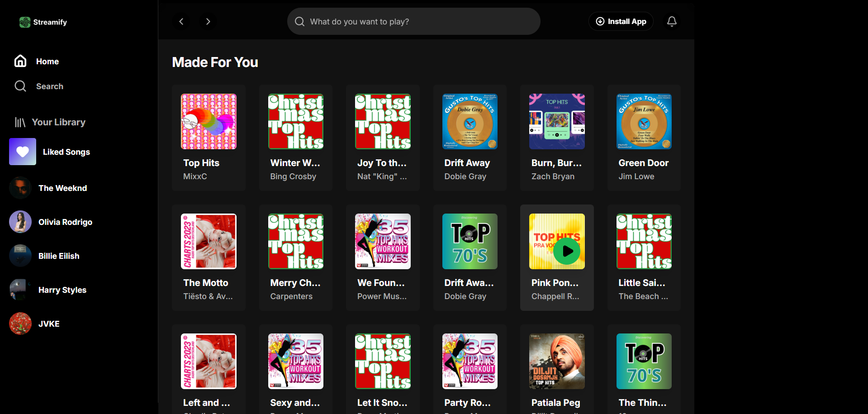Open Billie Eilish artist avatar
This screenshot has width=868, height=414.
coord(20,256)
